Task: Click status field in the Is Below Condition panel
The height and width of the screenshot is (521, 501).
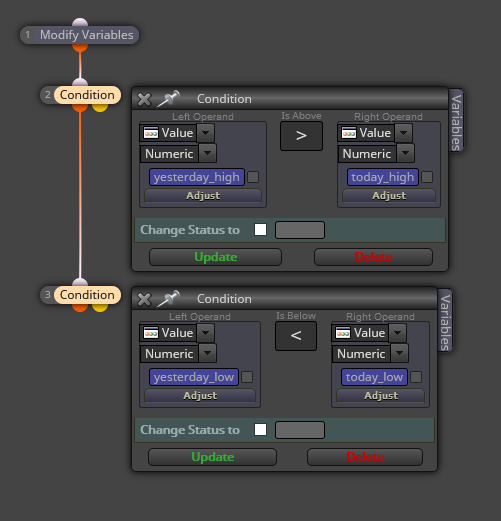Action: (300, 430)
